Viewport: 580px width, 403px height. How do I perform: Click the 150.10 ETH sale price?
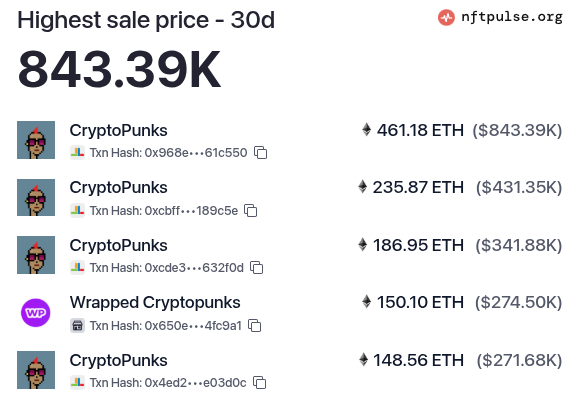click(420, 302)
